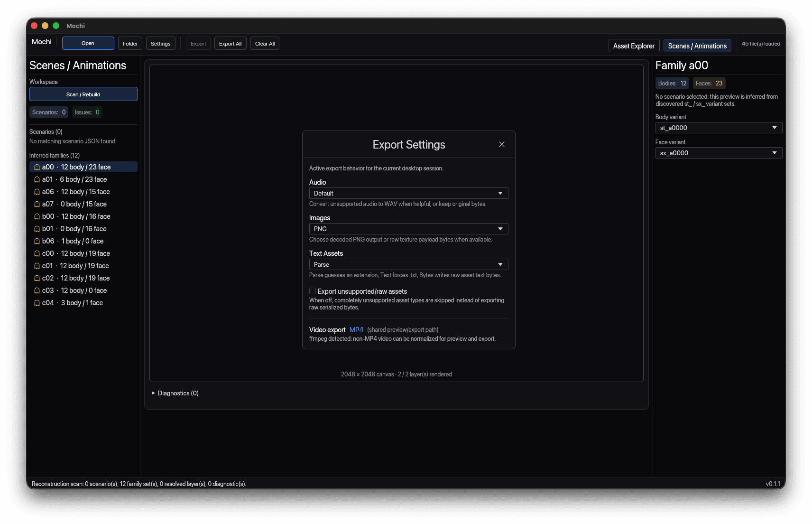
Task: Click the Clear All button
Action: [x=265, y=43]
